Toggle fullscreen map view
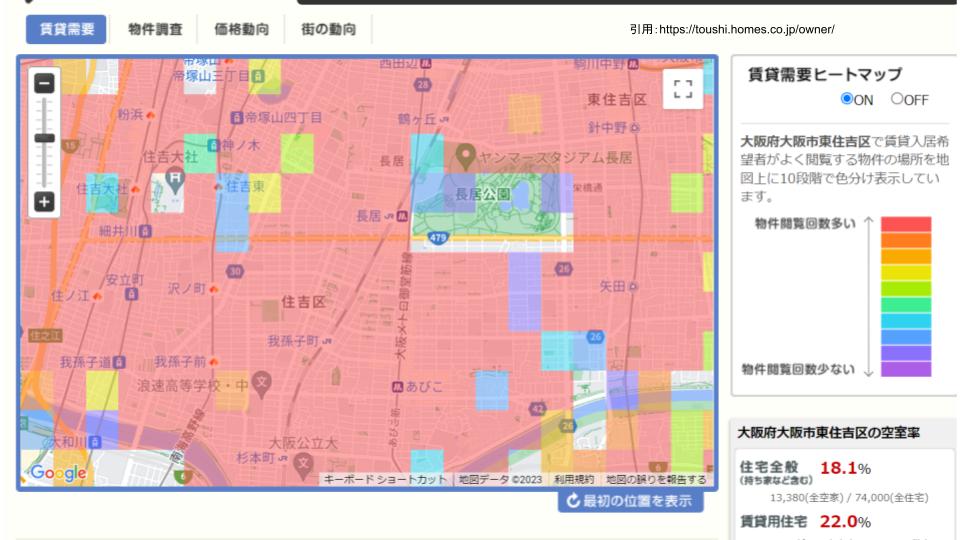The height and width of the screenshot is (540, 960). point(683,89)
